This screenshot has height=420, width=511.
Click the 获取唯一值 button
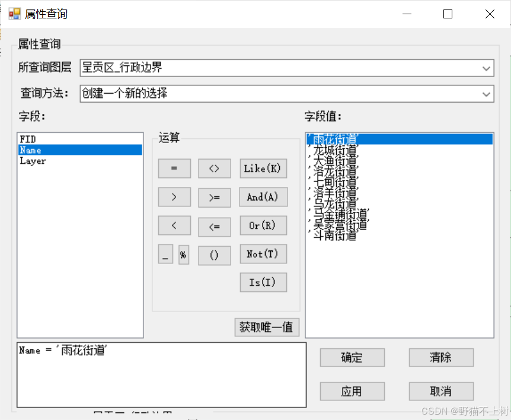[x=266, y=327]
